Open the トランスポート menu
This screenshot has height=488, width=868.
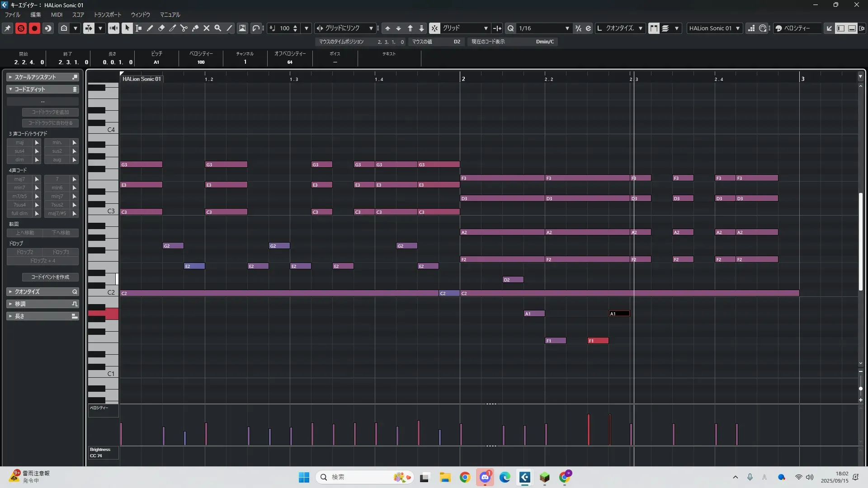pyautogui.click(x=107, y=14)
